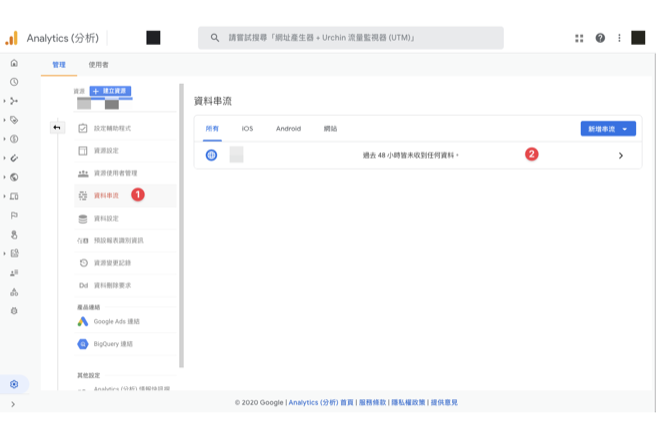Viewport: 656px width, 436px height.
Task: Select the iOS stream filter tab
Action: pos(247,129)
